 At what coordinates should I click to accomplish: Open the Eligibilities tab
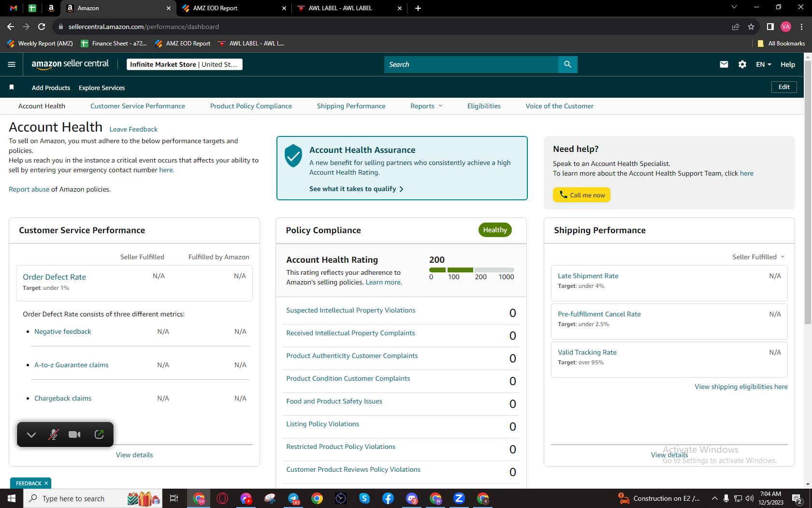(x=484, y=106)
